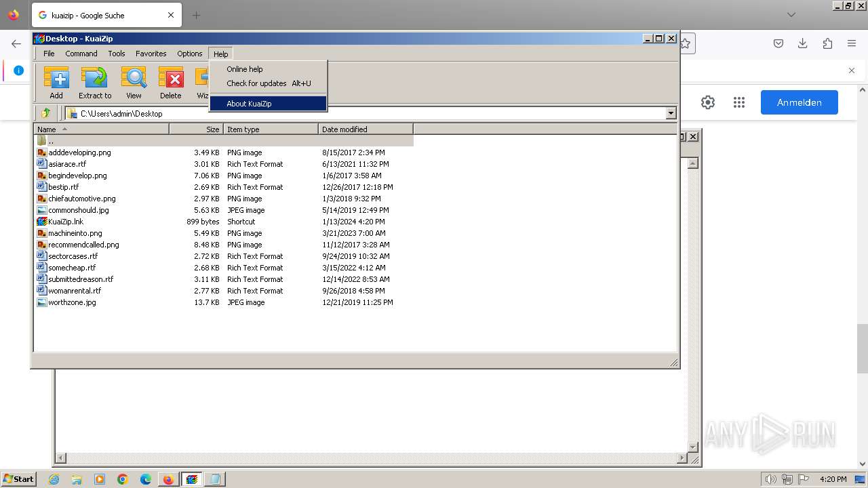Screen dimensions: 868x488
Task: Choose About KuaiZip from Help menu
Action: point(268,104)
